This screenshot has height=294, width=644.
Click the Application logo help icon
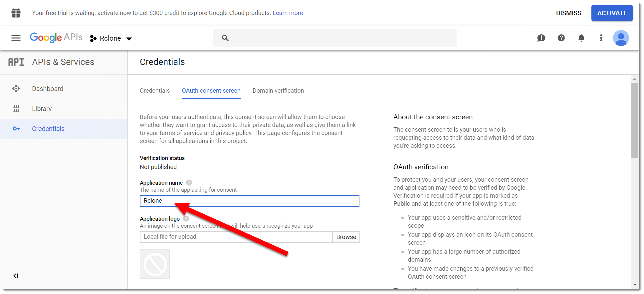(186, 219)
